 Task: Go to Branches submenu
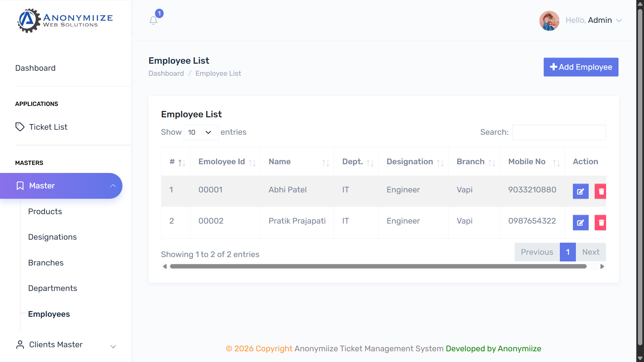coord(46,263)
